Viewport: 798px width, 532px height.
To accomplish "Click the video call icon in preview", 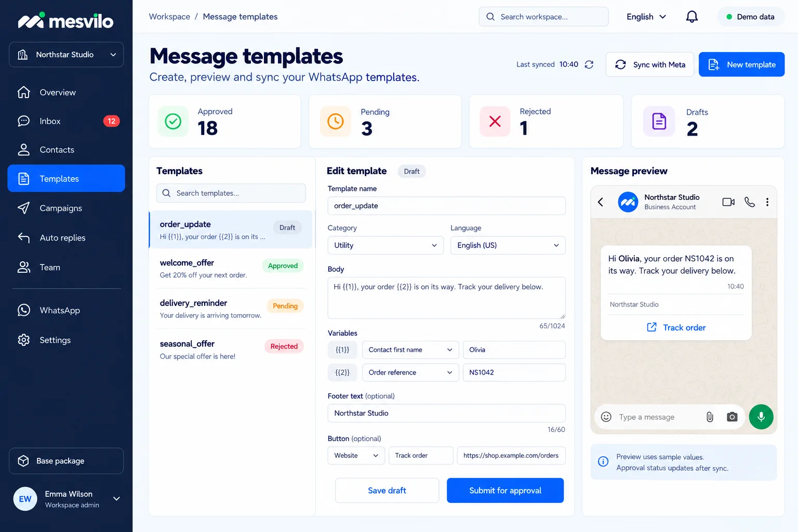I will (728, 202).
